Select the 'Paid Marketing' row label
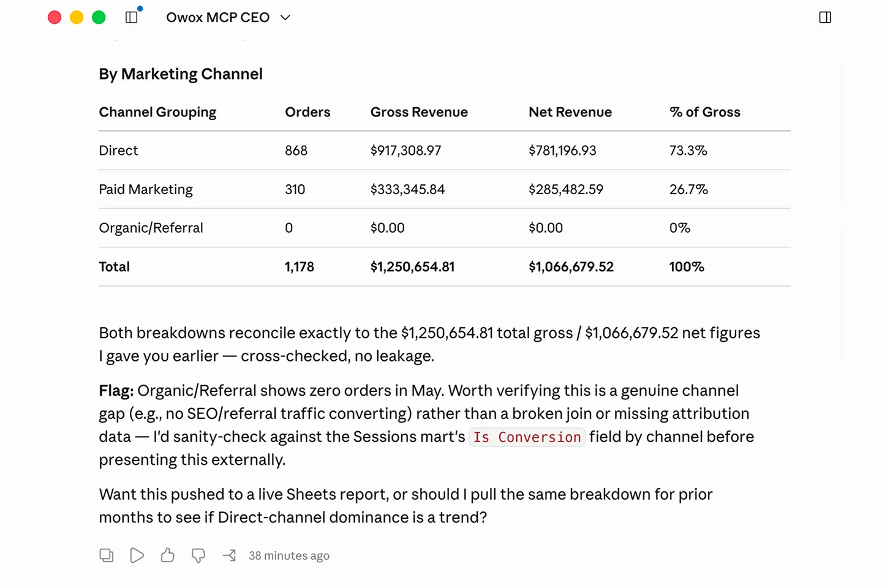The width and height of the screenshot is (882, 588). click(146, 190)
